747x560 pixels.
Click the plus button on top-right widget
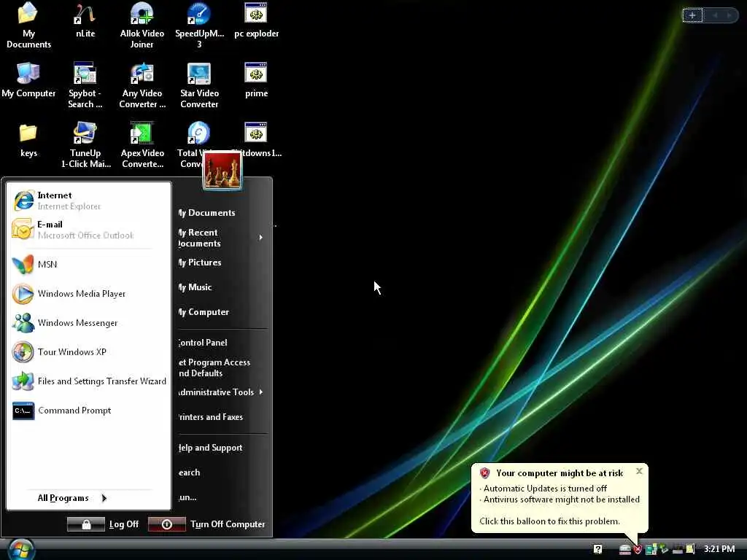pyautogui.click(x=692, y=16)
